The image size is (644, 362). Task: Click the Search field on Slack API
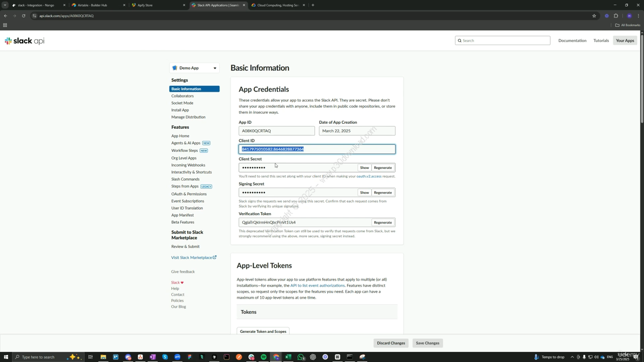[x=503, y=41]
